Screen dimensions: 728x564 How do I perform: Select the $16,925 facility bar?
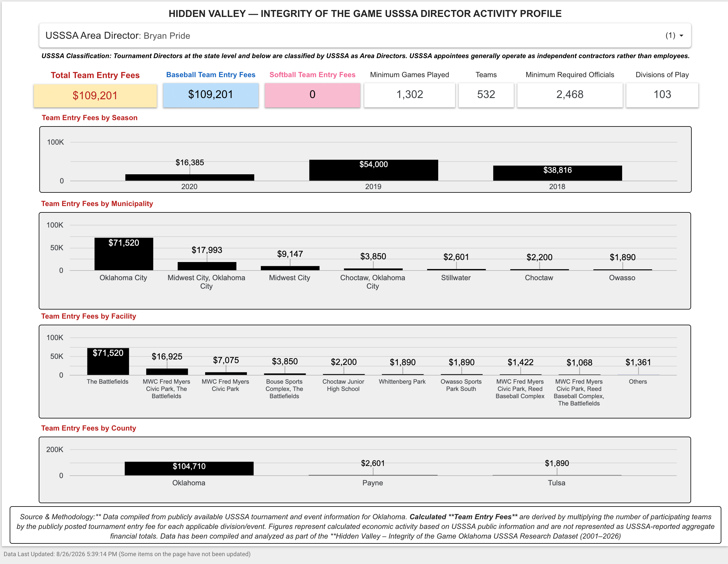pos(167,372)
